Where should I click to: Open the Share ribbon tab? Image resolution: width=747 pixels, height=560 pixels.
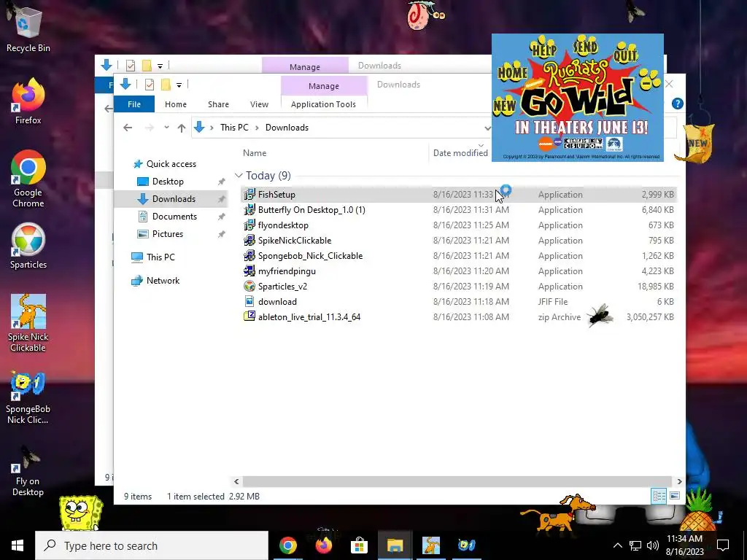tap(218, 104)
